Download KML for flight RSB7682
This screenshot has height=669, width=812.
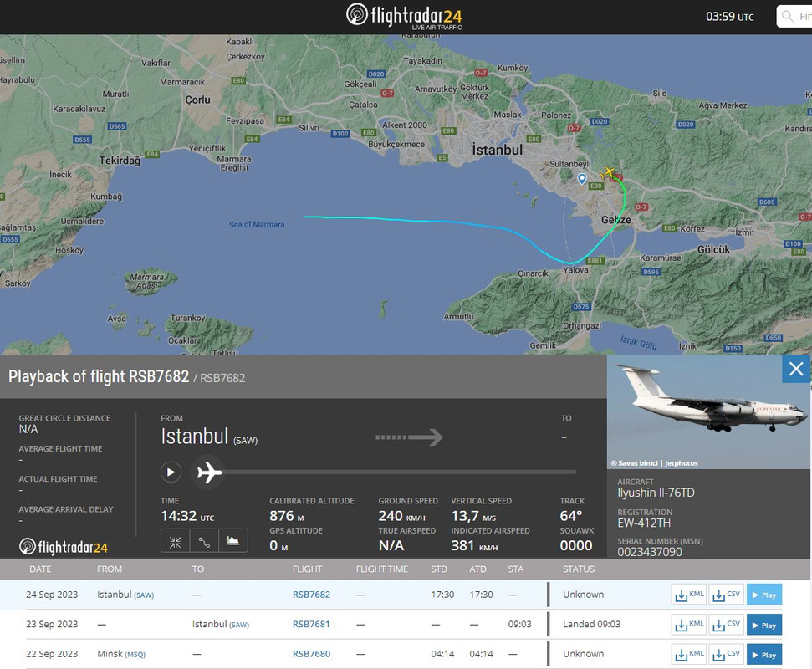tap(689, 595)
